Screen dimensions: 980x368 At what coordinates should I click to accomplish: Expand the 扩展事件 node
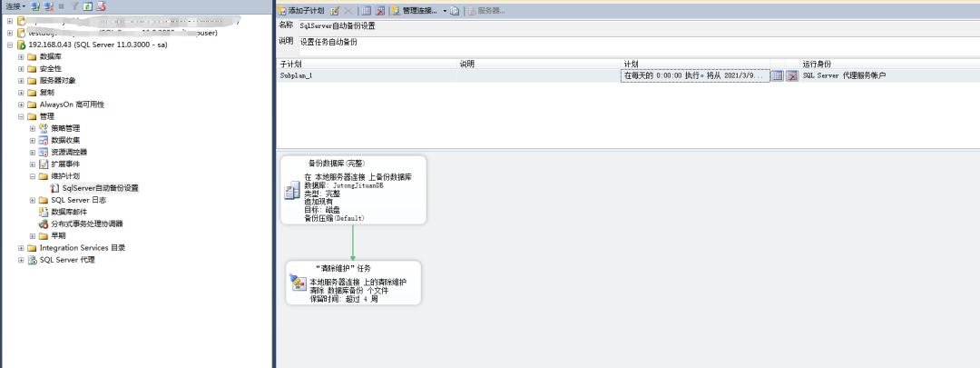33,164
